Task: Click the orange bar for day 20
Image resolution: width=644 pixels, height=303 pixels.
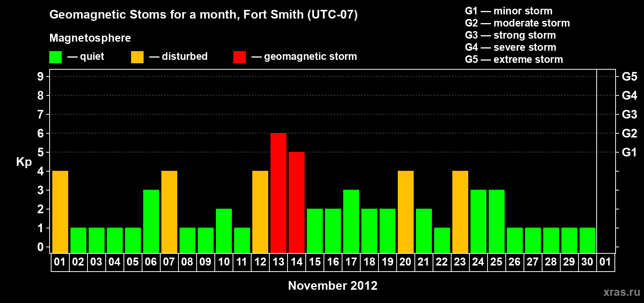Action: click(x=406, y=212)
